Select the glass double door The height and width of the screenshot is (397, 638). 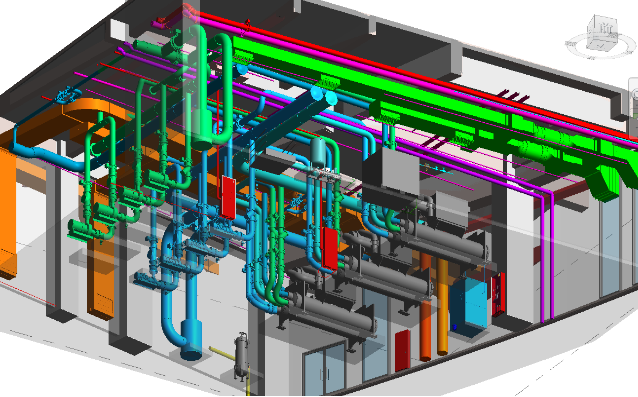pos(324,369)
